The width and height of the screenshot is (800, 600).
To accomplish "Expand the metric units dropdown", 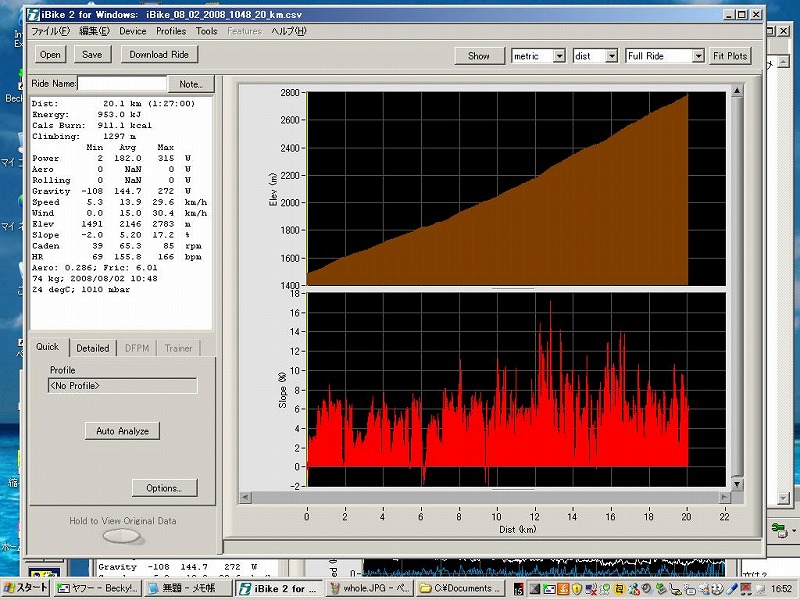I will click(558, 56).
